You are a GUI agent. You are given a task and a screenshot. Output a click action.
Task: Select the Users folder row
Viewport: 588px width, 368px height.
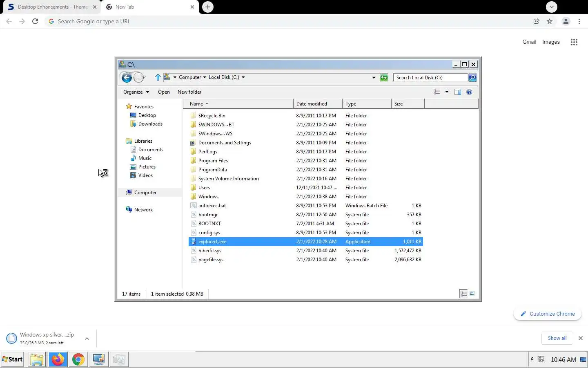(x=306, y=188)
